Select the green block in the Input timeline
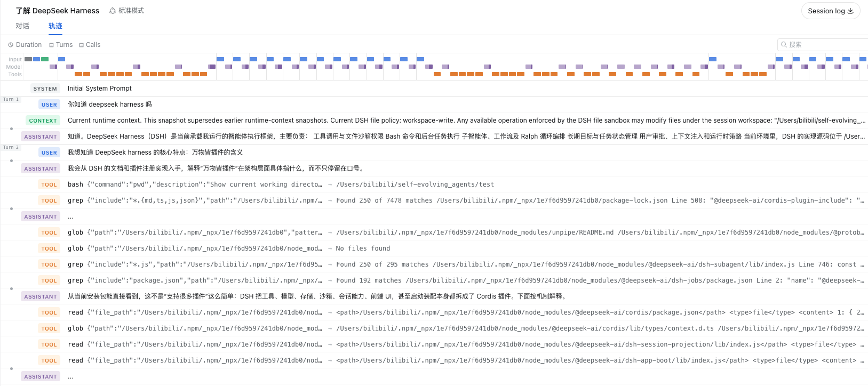The width and height of the screenshot is (868, 386). pos(45,59)
